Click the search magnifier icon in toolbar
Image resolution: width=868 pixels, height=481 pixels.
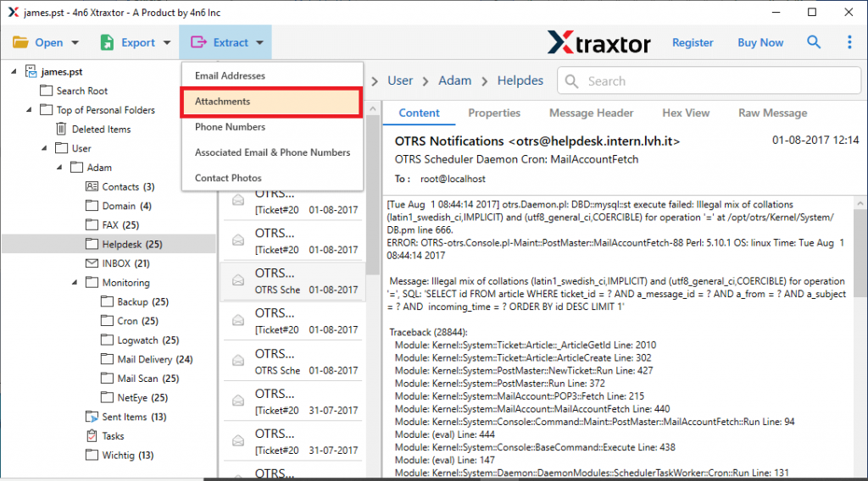pyautogui.click(x=814, y=42)
